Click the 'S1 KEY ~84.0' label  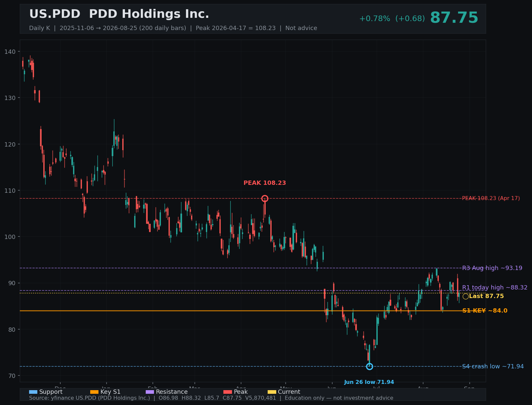485,311
